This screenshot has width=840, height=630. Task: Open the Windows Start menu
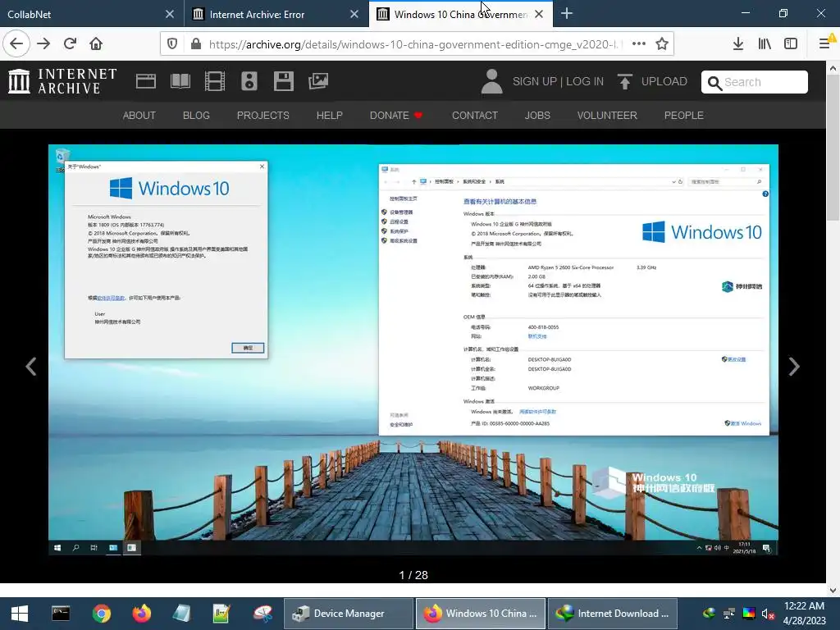pos(20,614)
